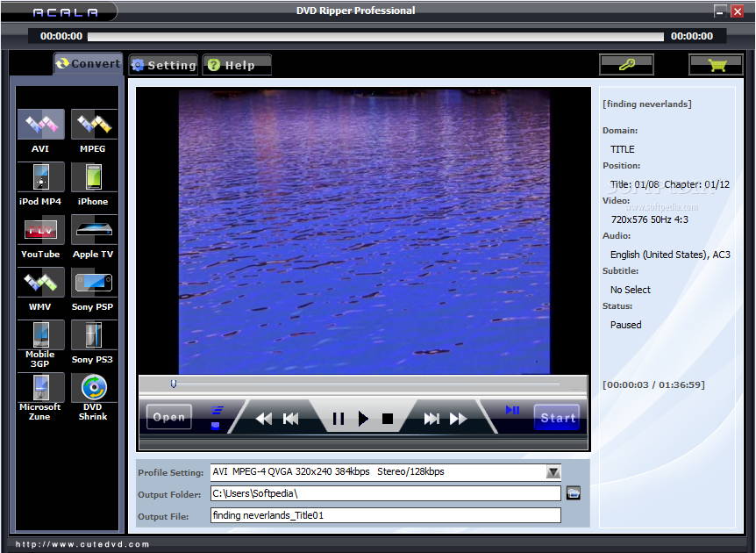
Task: Select the MPEG output format icon
Action: (x=94, y=125)
